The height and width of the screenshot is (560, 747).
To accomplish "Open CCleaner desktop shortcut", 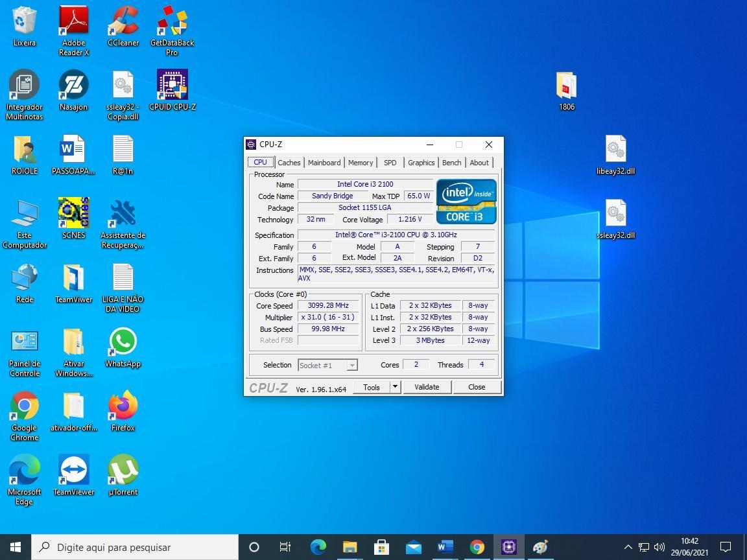I will coord(123,26).
